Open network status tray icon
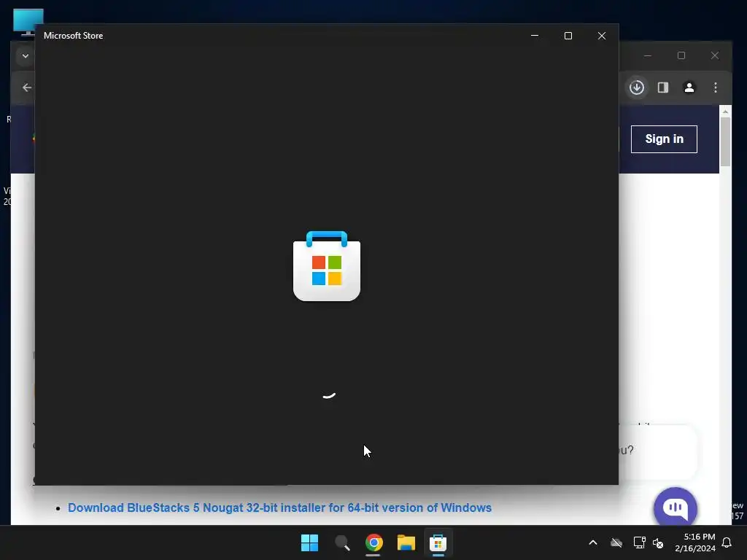 tap(639, 542)
